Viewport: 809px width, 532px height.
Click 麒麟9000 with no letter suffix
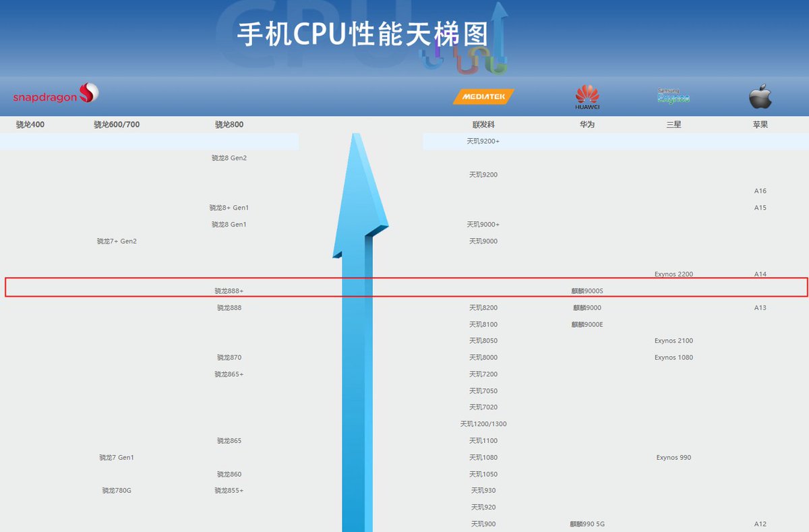pos(587,308)
